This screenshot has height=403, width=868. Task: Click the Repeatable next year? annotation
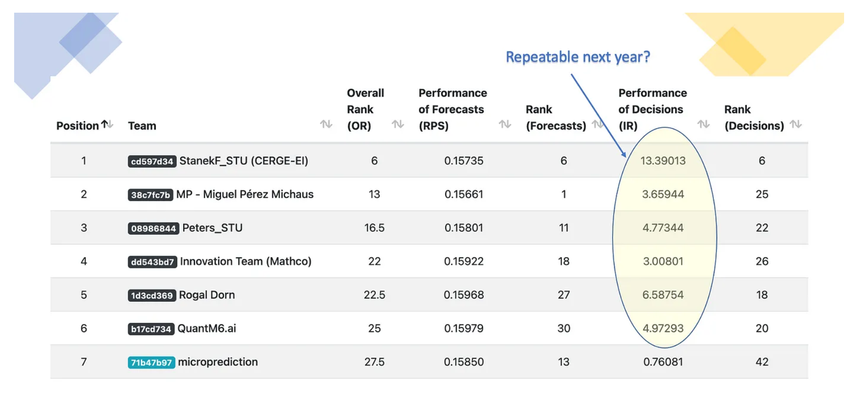pyautogui.click(x=578, y=57)
